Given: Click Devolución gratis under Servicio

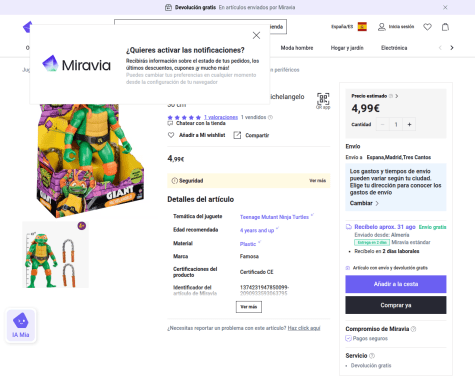Looking at the screenshot, I should [x=371, y=366].
